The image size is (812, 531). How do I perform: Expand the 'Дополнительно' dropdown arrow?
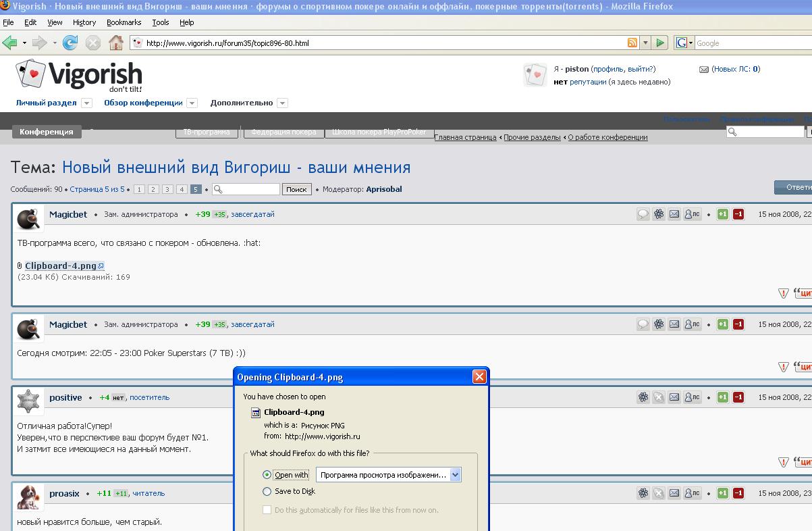282,103
